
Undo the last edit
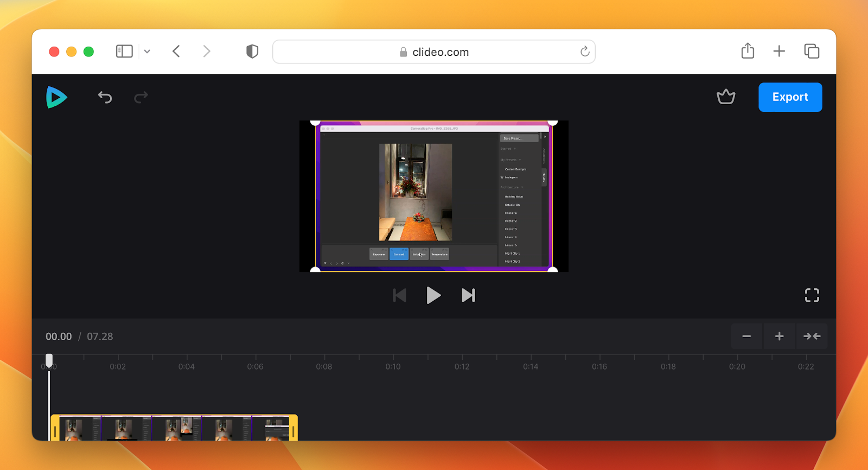tap(105, 97)
